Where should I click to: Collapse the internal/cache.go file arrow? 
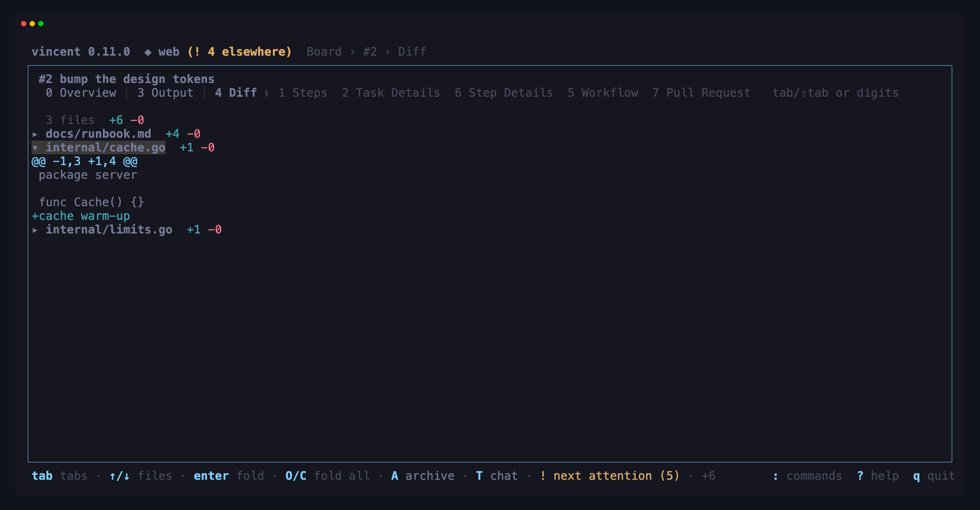35,148
